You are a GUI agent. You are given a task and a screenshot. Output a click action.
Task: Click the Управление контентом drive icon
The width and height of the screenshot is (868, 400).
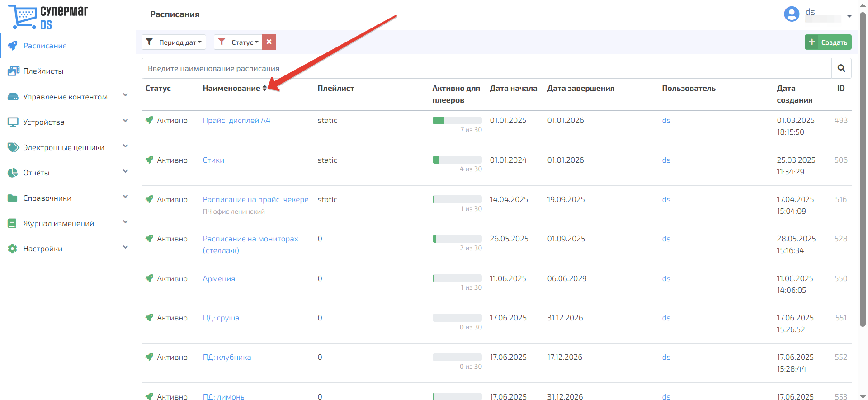click(x=13, y=97)
